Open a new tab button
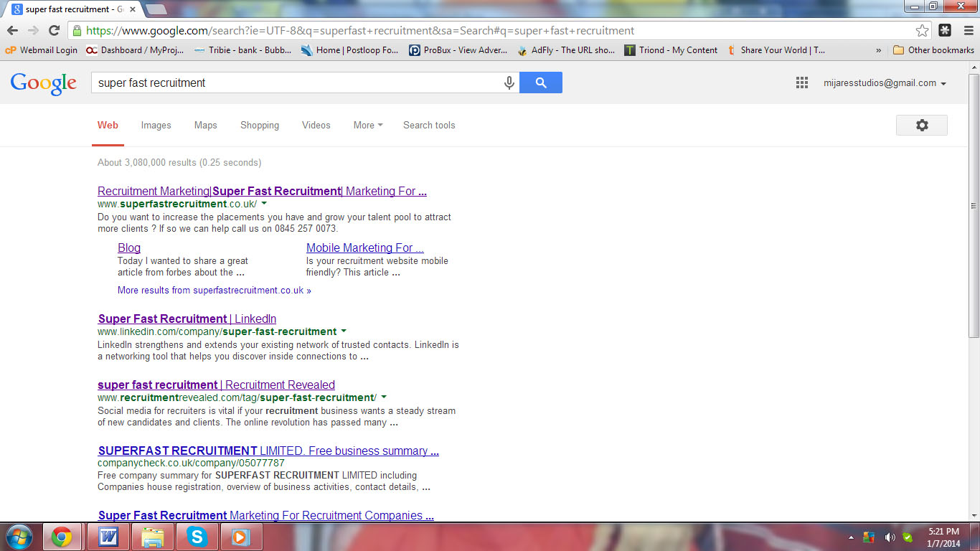Viewport: 980px width, 551px height. point(156,9)
